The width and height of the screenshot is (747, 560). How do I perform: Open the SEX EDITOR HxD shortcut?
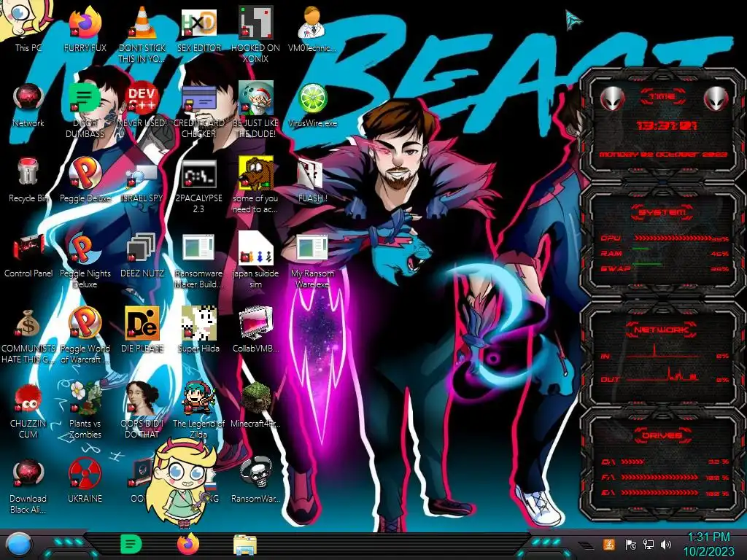198,28
